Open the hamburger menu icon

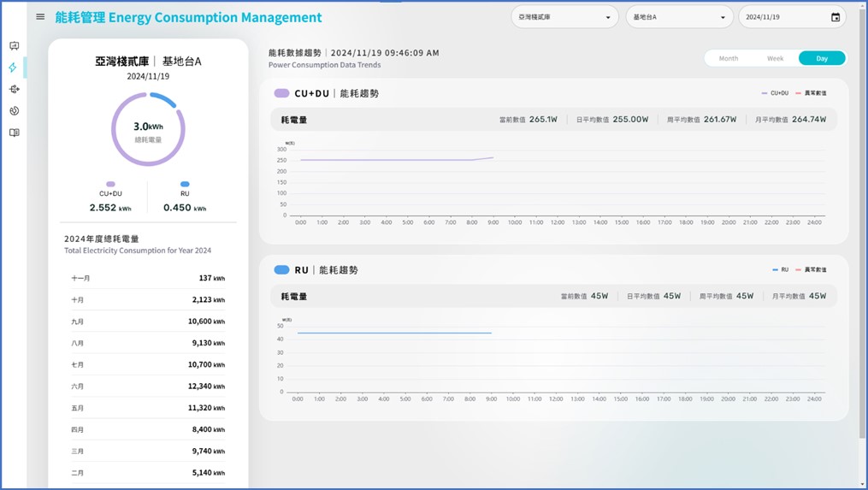tap(40, 17)
